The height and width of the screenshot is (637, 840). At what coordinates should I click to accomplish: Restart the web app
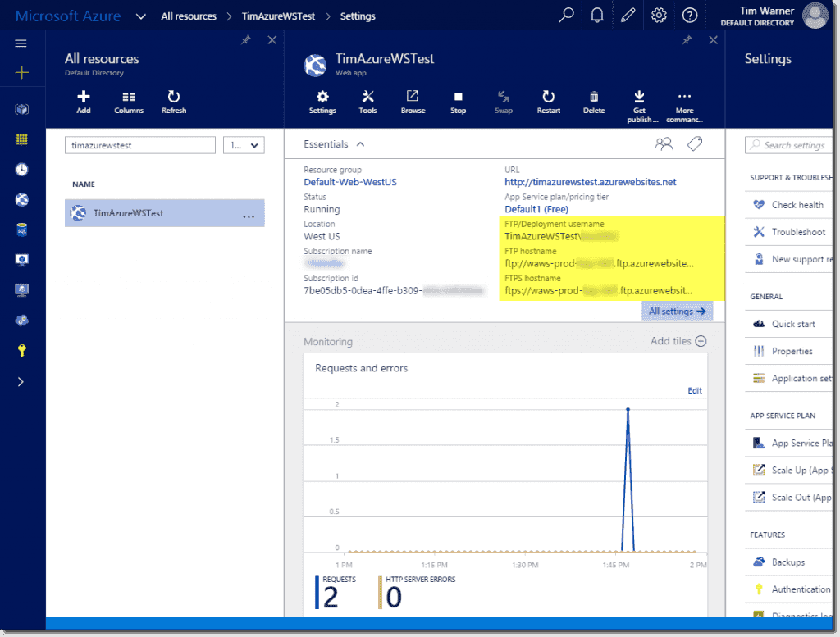tap(549, 102)
